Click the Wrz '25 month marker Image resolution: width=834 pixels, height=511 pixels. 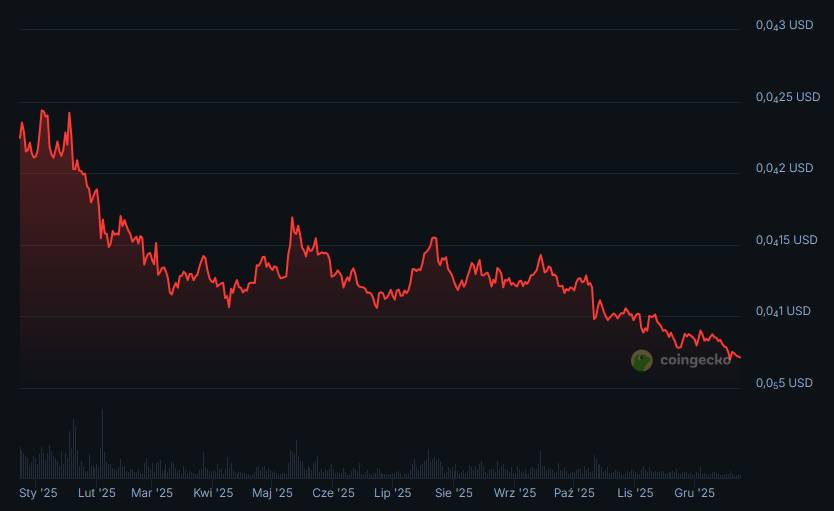pos(514,493)
